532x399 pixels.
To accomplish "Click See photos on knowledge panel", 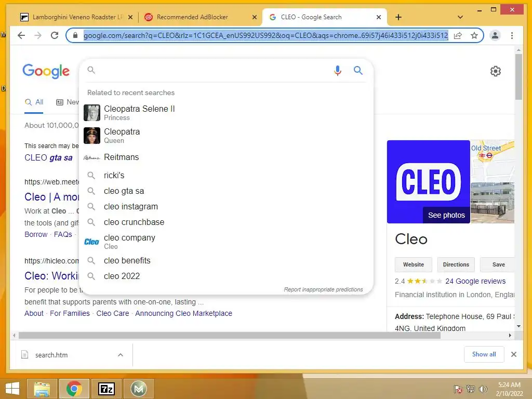I will point(446,215).
